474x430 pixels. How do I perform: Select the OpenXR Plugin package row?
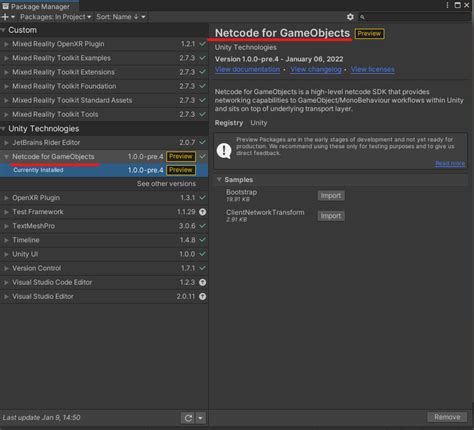point(104,198)
